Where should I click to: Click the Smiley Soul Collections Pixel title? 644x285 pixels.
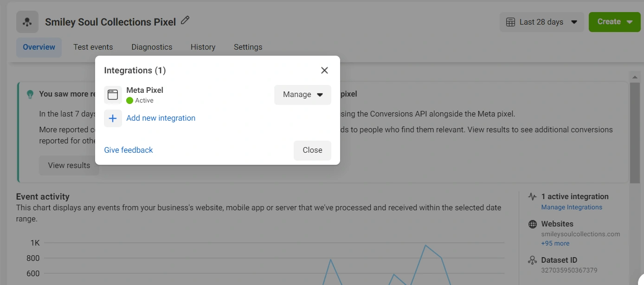tap(110, 22)
